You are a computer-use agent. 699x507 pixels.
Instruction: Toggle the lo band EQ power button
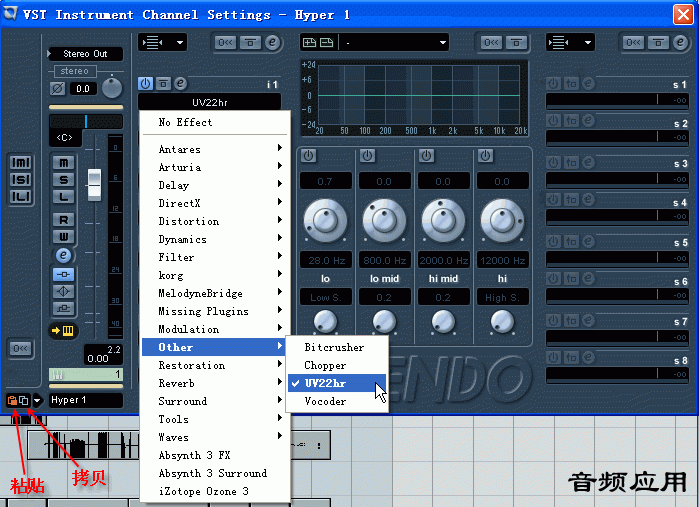[308, 156]
